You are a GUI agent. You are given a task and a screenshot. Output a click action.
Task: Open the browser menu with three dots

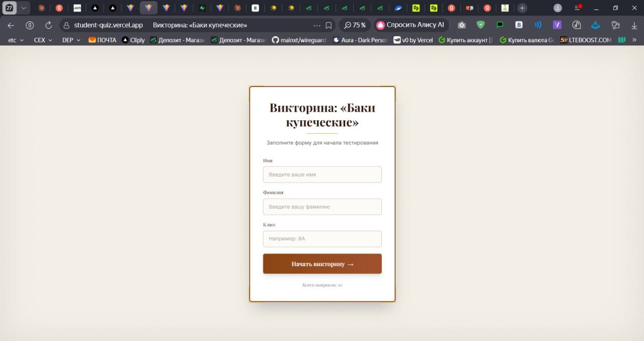point(317,25)
